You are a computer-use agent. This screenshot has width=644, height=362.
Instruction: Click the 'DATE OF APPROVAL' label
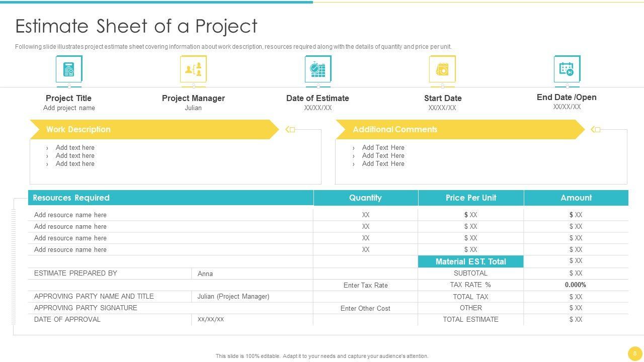[67, 319]
